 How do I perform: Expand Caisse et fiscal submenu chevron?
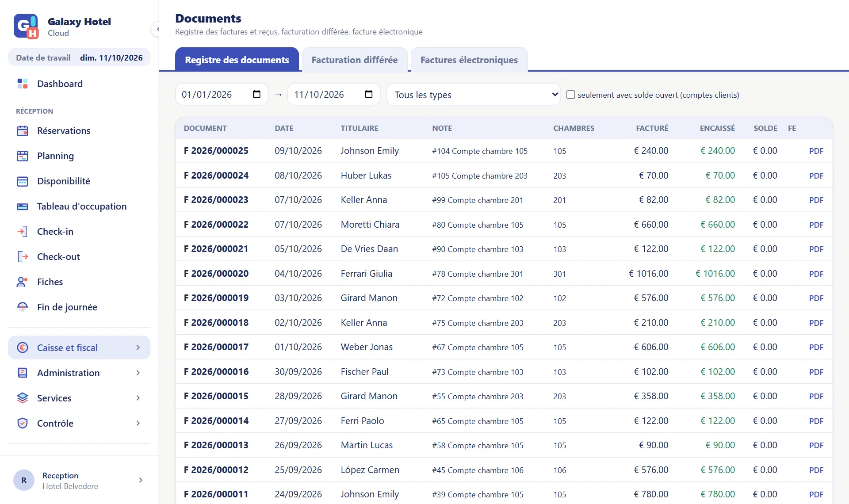[x=138, y=347]
